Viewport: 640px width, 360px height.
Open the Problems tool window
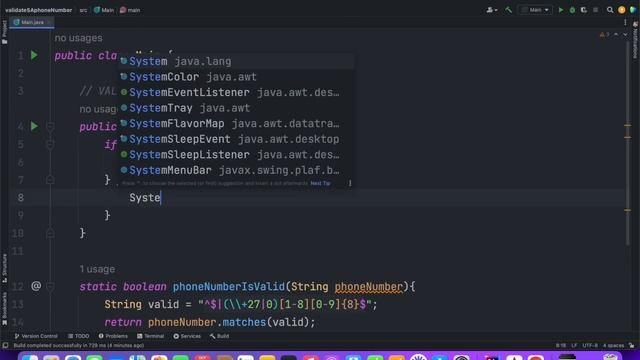(113, 336)
